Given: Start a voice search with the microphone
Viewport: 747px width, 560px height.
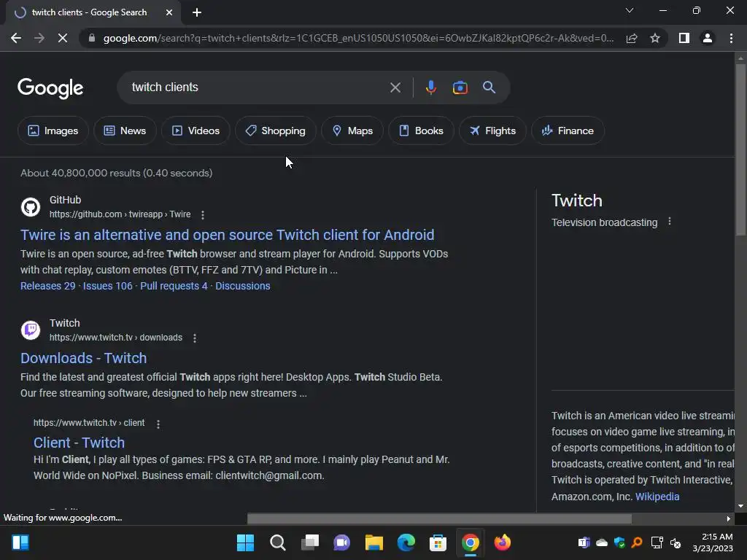Looking at the screenshot, I should [430, 87].
